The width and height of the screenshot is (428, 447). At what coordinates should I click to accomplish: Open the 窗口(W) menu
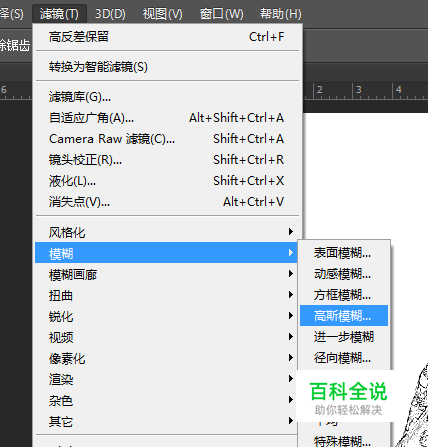pos(221,14)
